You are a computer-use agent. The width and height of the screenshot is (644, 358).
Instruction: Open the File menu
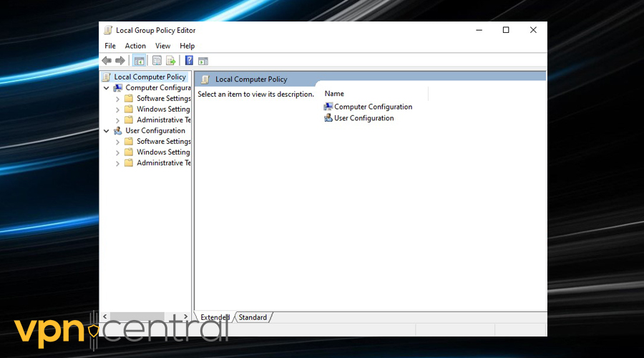click(110, 46)
